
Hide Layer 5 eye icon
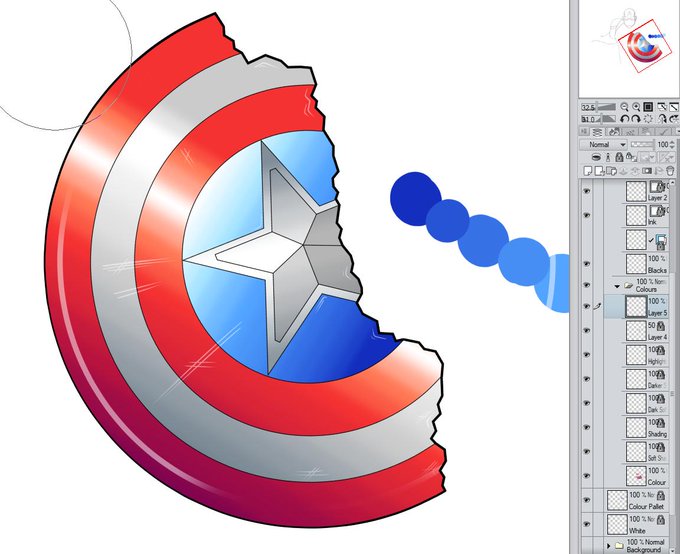point(587,306)
